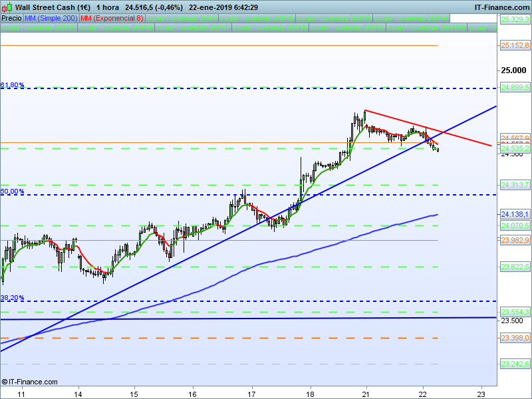The image size is (532, 399).
Task: Select the MM (Exponencial 8) indicator label
Action: [x=112, y=19]
